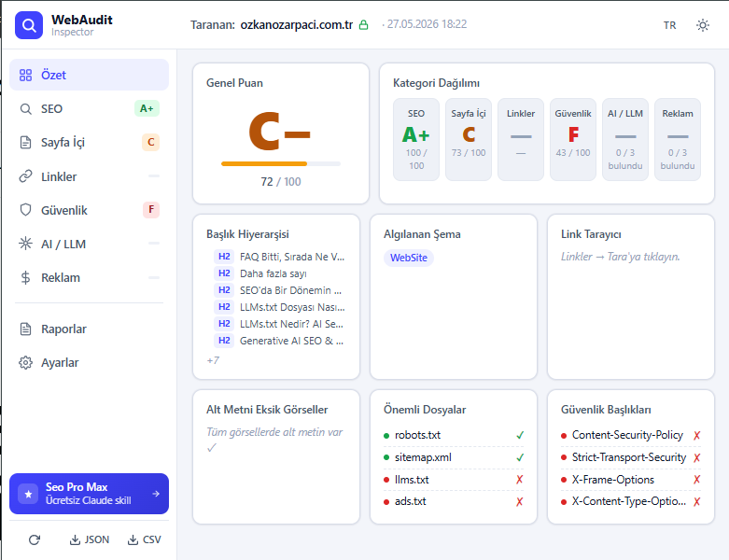
Task: Click the WebSite schema tag
Action: pyautogui.click(x=409, y=258)
